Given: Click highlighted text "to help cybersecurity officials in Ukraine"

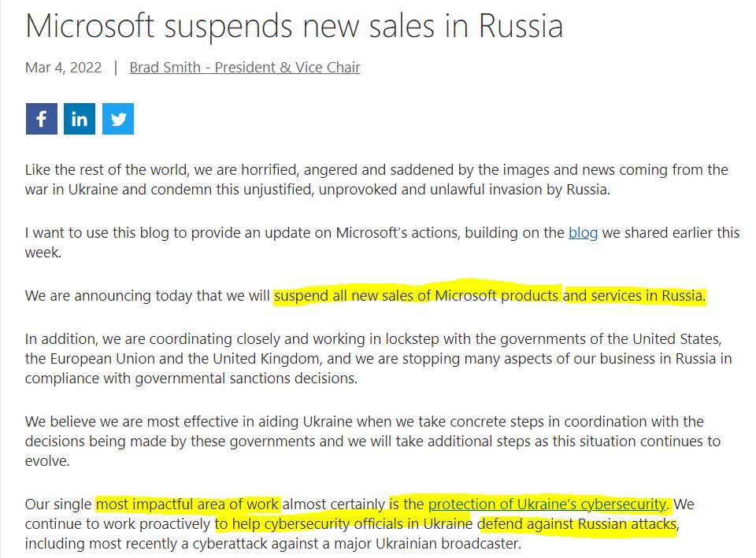Looking at the screenshot, I should 344,524.
